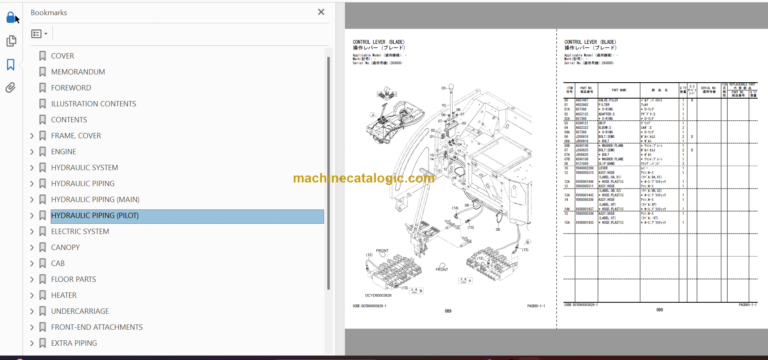Go to the UNDERCARRIAGE bookmark text
The width and height of the screenshot is (768, 360).
(x=80, y=311)
